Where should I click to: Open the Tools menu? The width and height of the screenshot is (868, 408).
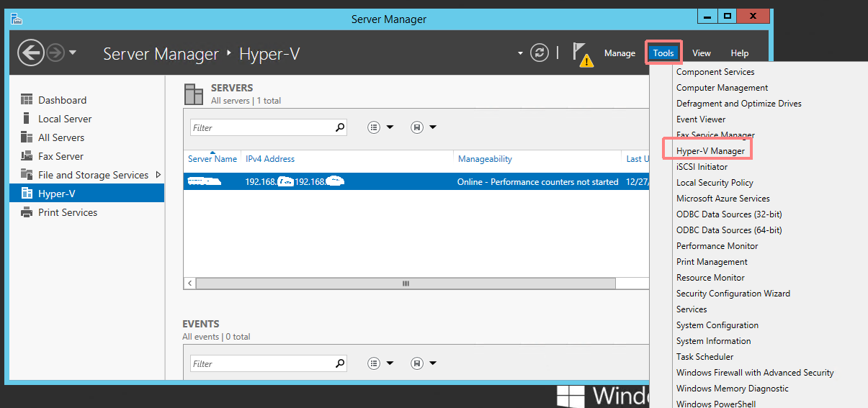pos(663,53)
